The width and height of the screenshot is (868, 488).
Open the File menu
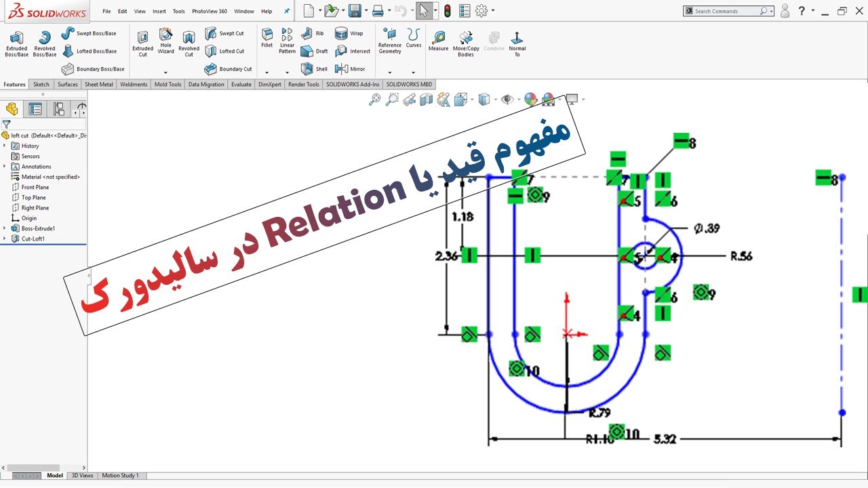coord(106,11)
